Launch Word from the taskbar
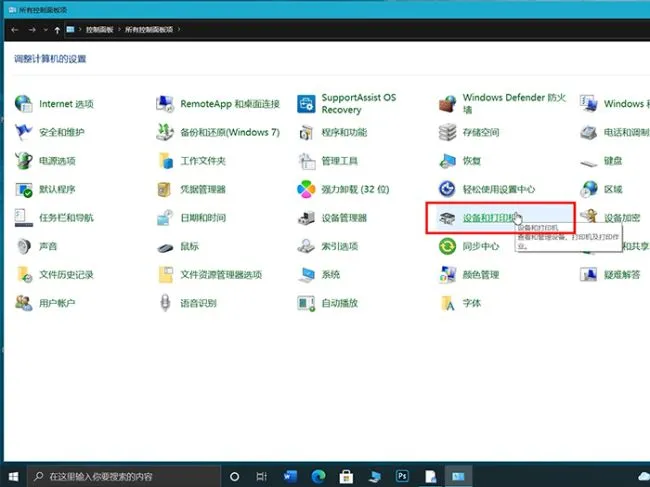 (x=290, y=477)
